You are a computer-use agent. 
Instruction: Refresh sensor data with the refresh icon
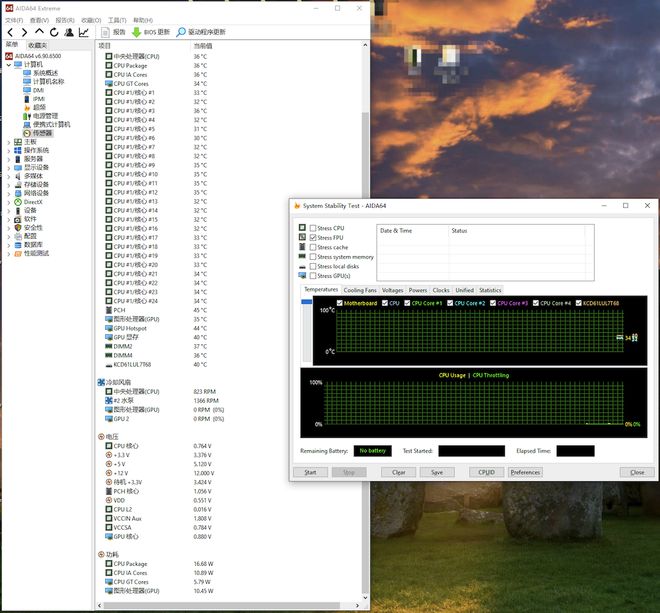click(x=54, y=32)
